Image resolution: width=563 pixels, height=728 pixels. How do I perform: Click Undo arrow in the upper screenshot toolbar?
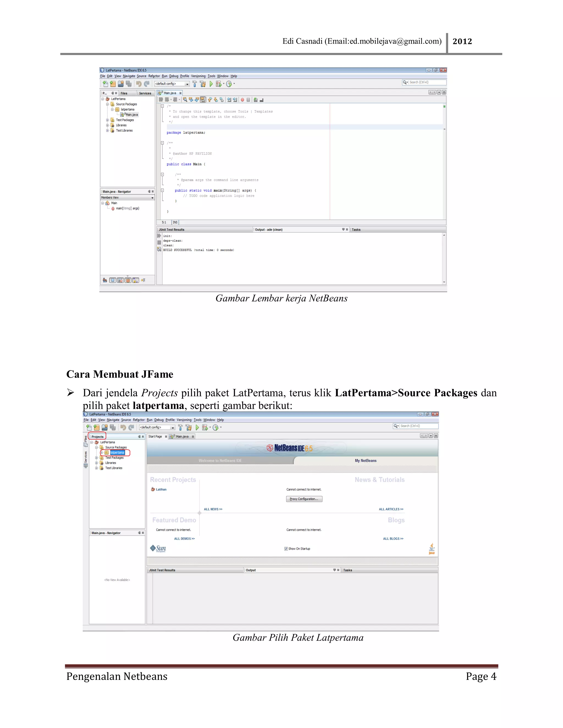click(x=139, y=84)
